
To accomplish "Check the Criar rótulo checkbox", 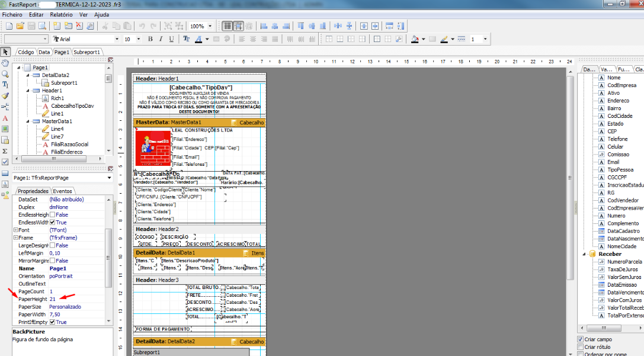I will click(581, 347).
